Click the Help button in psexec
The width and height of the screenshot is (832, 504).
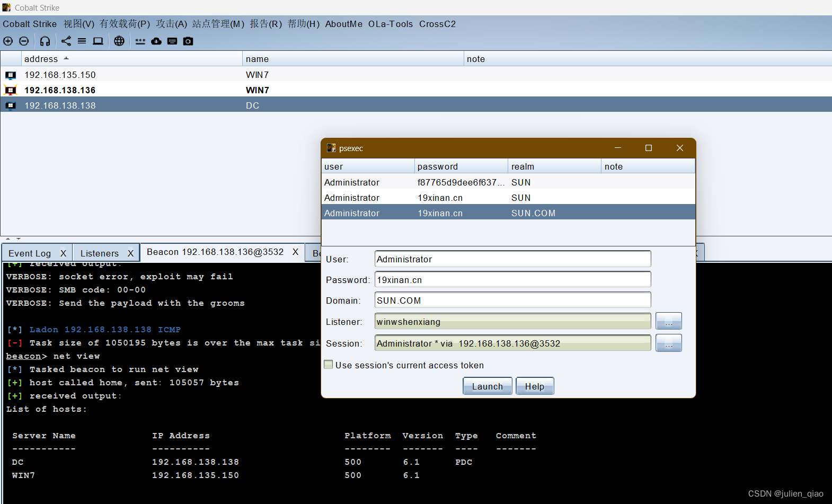pyautogui.click(x=535, y=386)
